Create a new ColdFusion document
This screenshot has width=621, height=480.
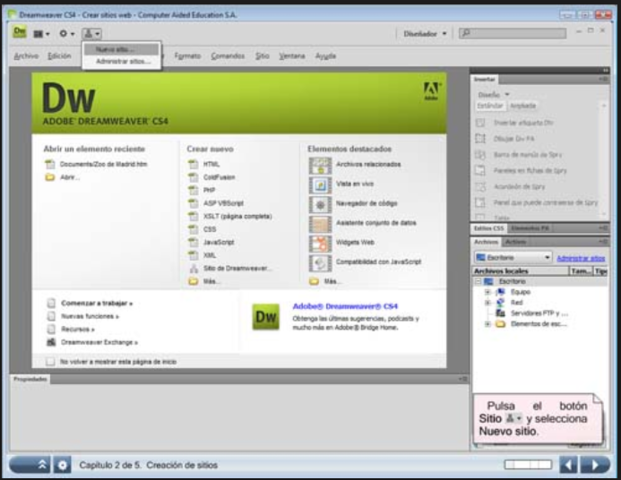coord(219,177)
